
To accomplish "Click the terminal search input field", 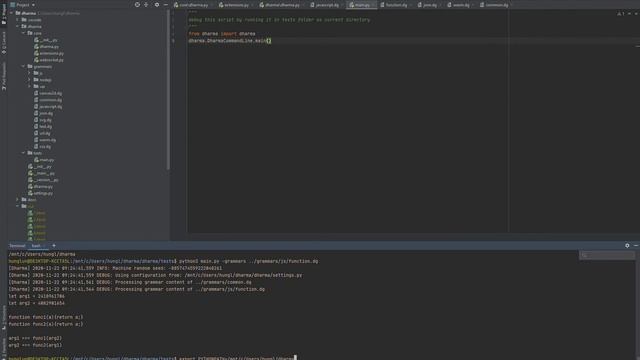I will tap(607, 255).
